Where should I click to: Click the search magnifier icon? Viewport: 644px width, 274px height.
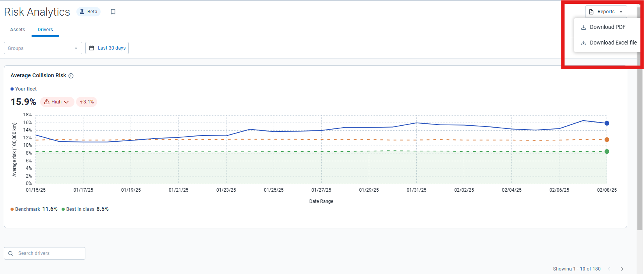pos(11,253)
